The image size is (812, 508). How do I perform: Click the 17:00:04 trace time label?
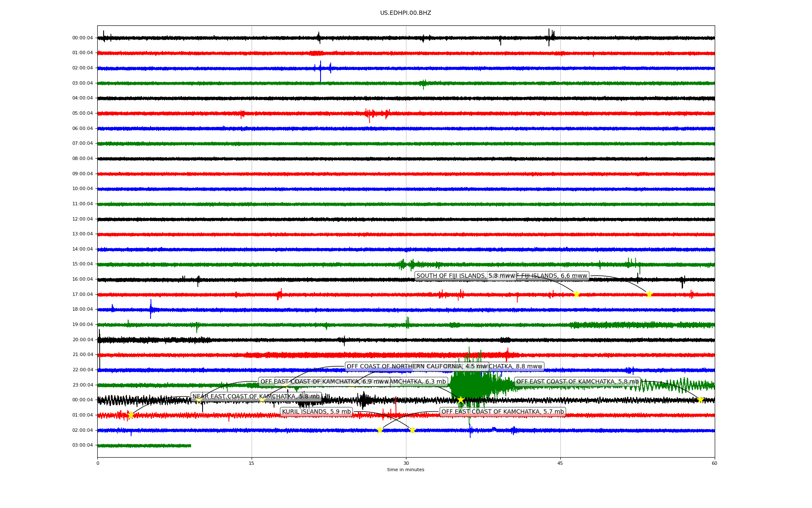tap(82, 295)
